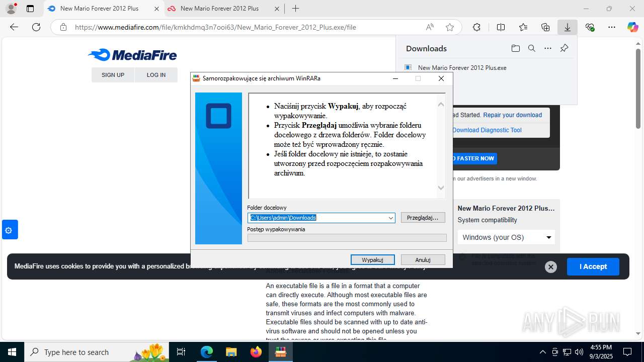View site information lock icon
The height and width of the screenshot is (362, 644).
point(63,27)
